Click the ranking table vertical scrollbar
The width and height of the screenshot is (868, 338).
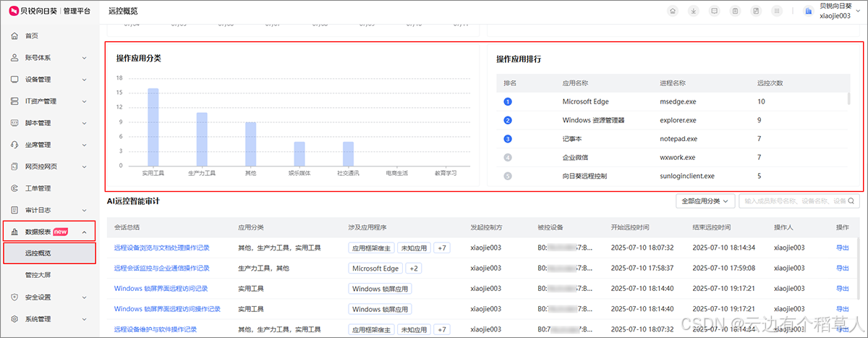[x=849, y=100]
